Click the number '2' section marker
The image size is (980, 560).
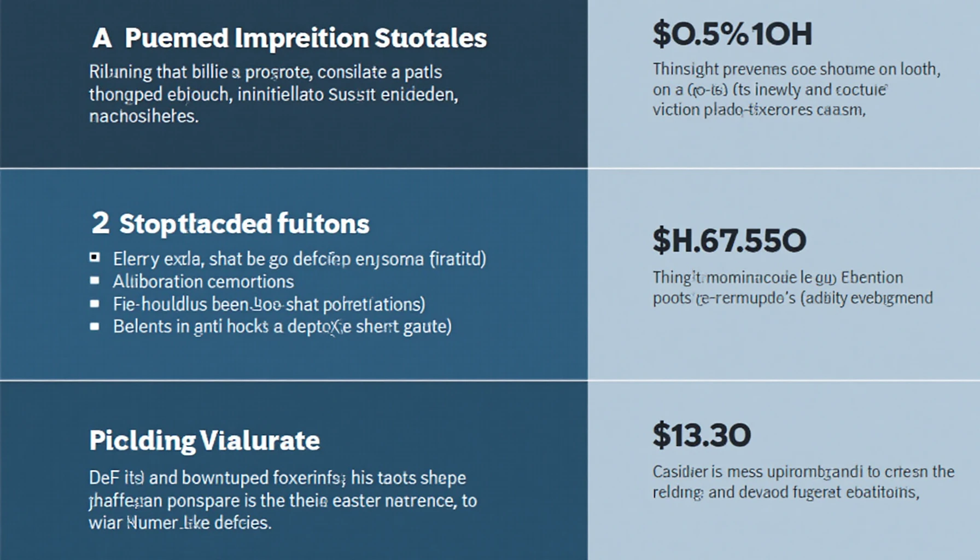(x=101, y=224)
